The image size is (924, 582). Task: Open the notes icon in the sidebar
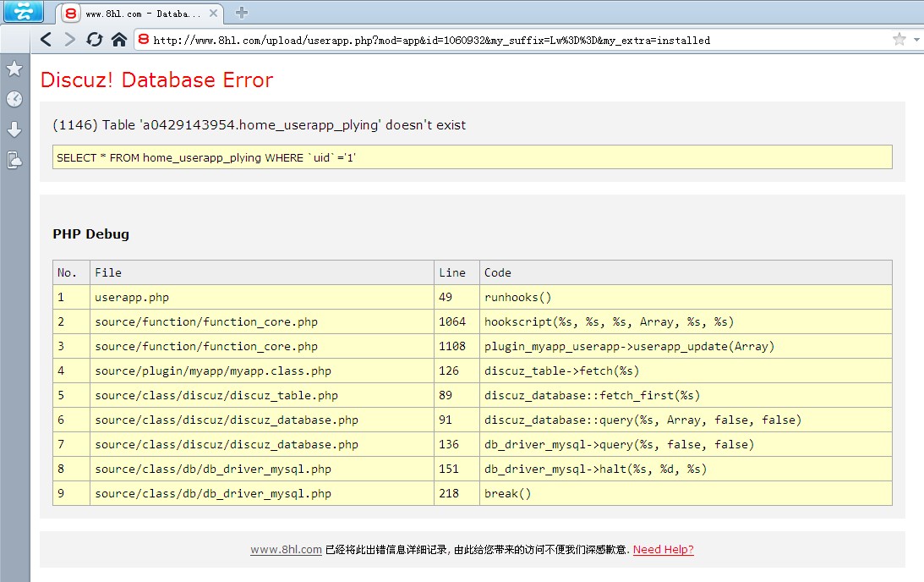[14, 160]
